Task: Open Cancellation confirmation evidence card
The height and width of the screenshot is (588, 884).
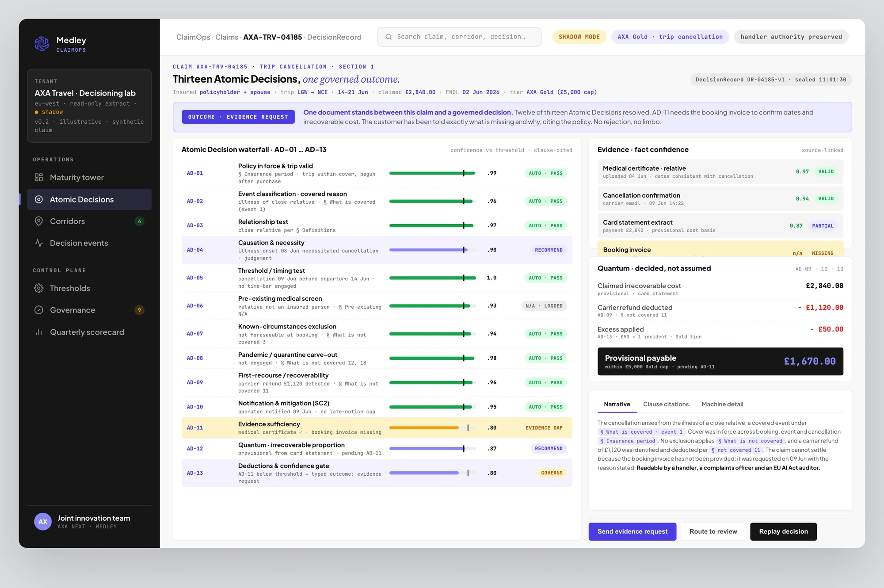Action: tap(720, 199)
